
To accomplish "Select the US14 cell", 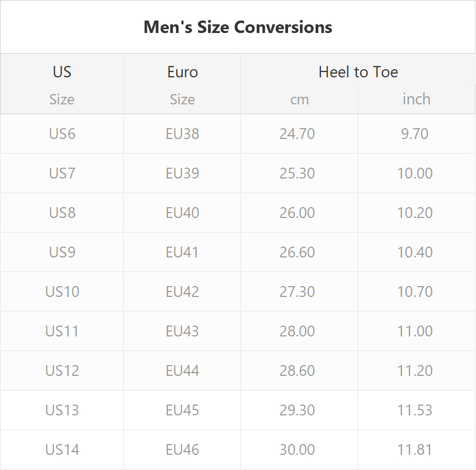I will (62, 449).
